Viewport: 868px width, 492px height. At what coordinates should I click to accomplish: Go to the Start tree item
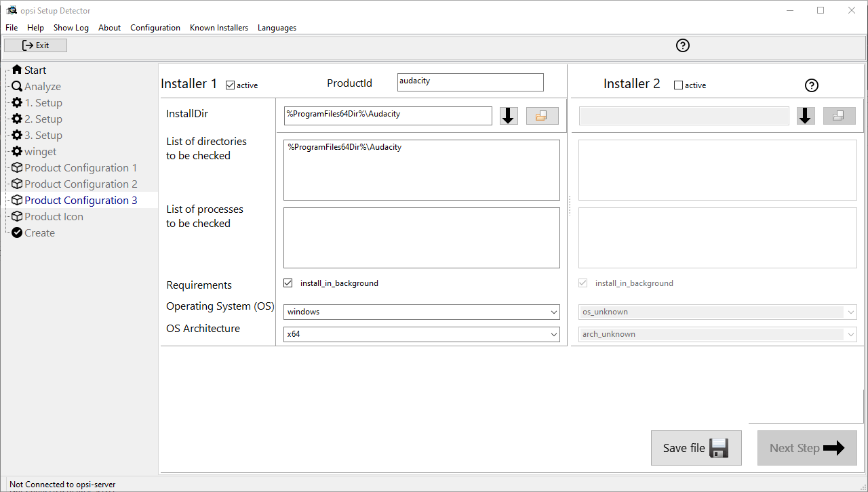[35, 70]
